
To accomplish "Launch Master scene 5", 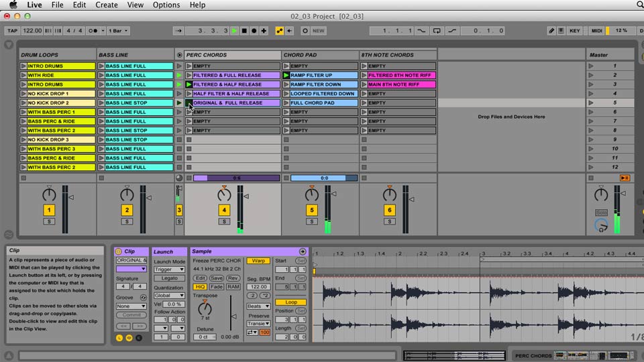I will [591, 103].
